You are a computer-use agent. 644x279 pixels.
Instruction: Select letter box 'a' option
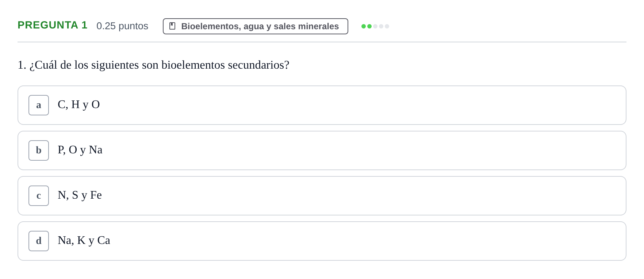39,105
